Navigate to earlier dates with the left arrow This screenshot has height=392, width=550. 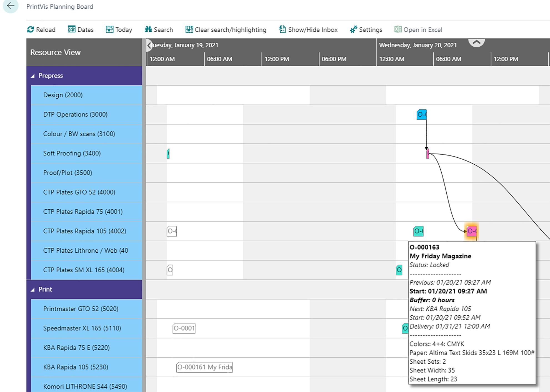point(149,45)
